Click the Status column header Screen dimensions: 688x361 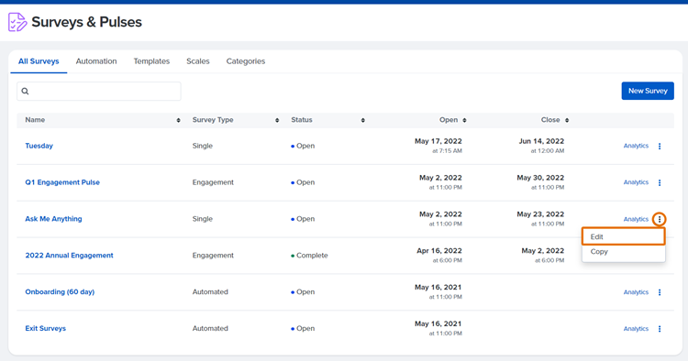click(302, 120)
